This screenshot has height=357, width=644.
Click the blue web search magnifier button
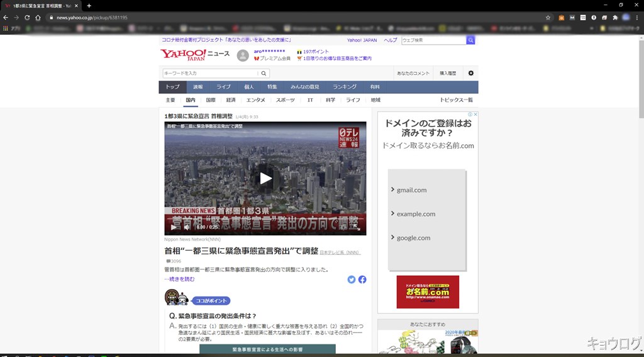470,40
